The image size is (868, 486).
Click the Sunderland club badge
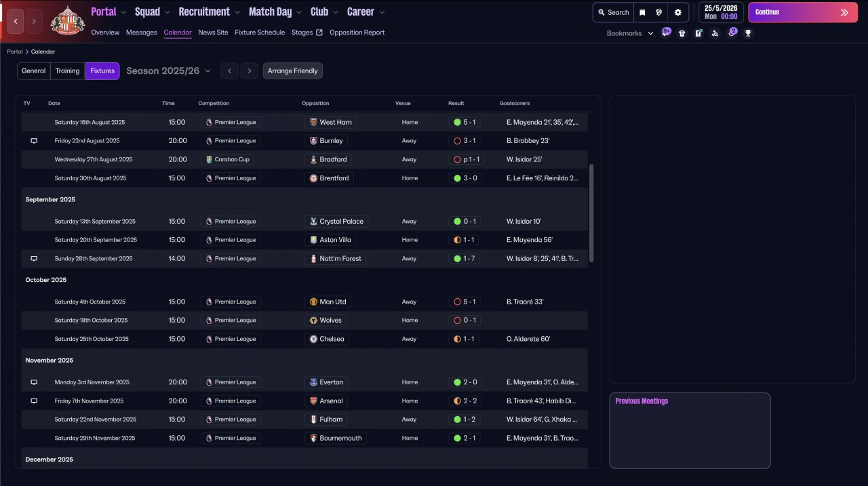coord(68,21)
